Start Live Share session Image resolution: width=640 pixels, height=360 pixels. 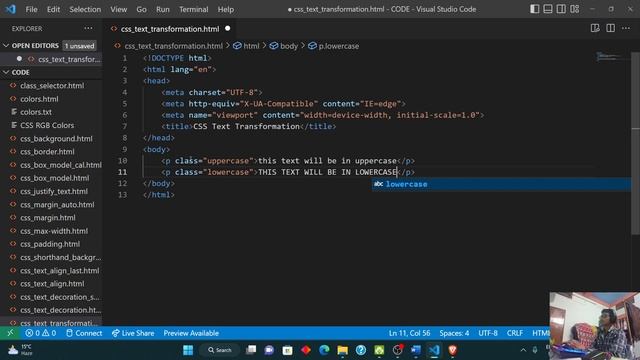coord(133,333)
